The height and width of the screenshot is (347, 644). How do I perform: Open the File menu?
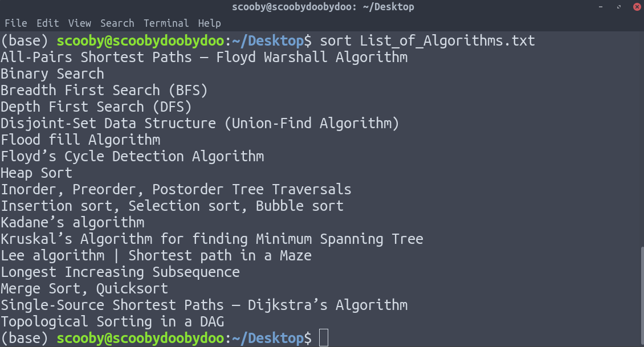tap(15, 23)
